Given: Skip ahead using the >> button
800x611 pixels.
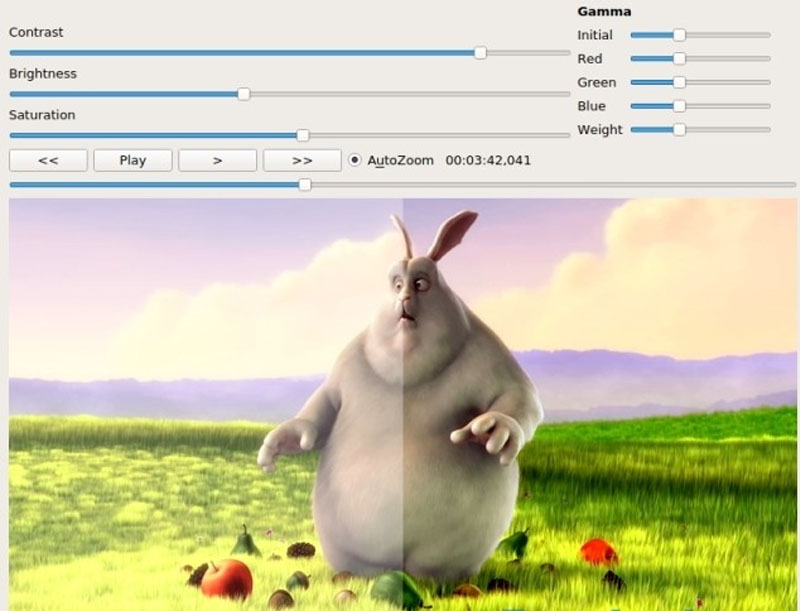Looking at the screenshot, I should [x=303, y=160].
